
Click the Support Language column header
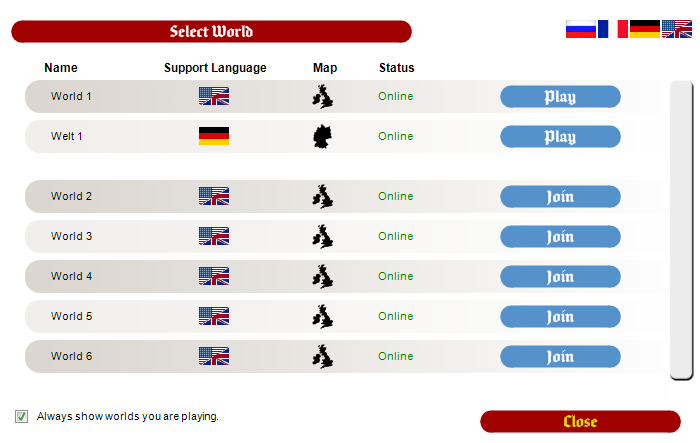pyautogui.click(x=215, y=68)
